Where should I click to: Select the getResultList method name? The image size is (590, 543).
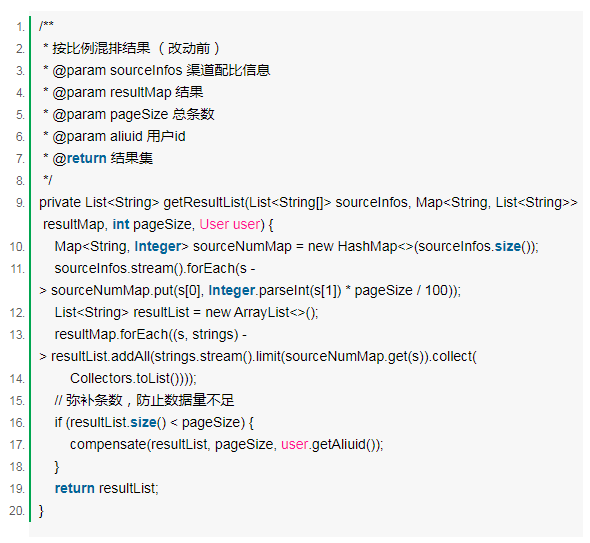pos(204,202)
